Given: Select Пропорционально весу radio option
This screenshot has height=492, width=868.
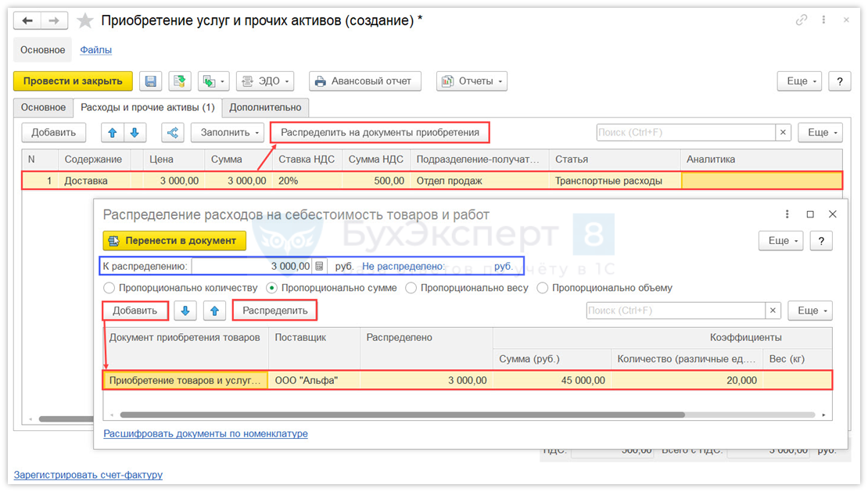Looking at the screenshot, I should [x=411, y=288].
